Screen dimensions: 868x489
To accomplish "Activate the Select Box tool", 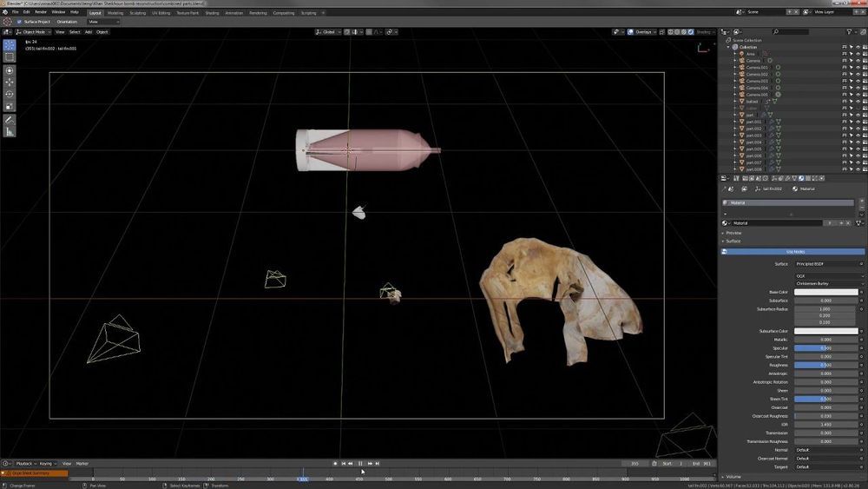I will pyautogui.click(x=10, y=57).
